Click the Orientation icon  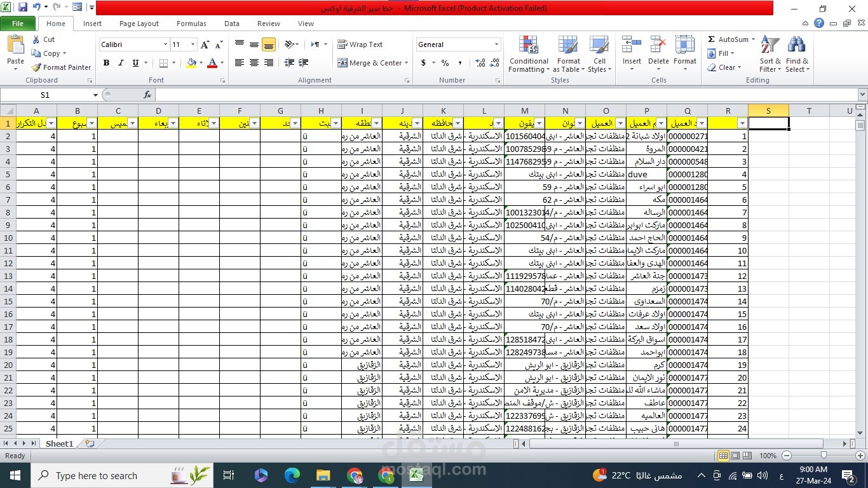tap(289, 44)
